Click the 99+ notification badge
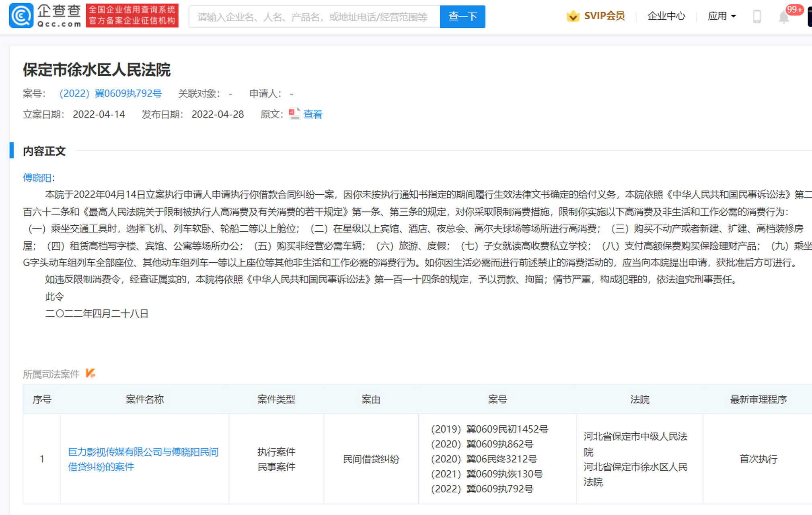This screenshot has height=515, width=812. (x=794, y=9)
